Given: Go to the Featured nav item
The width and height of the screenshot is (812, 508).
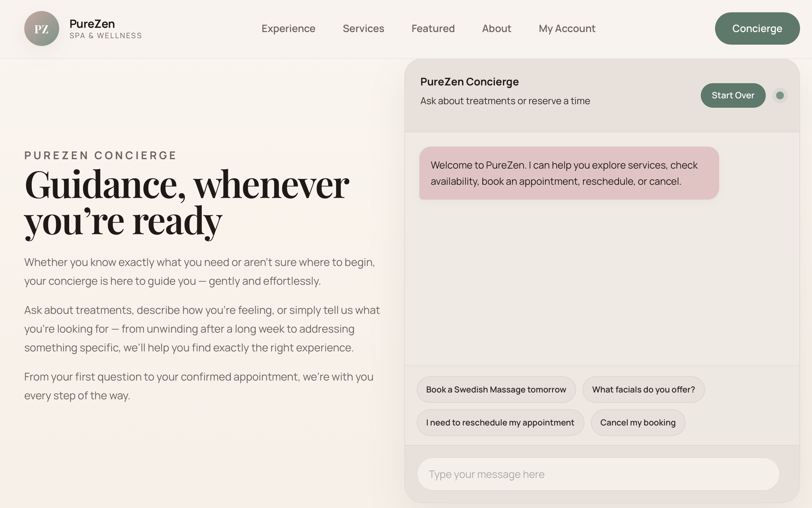Looking at the screenshot, I should [x=433, y=28].
